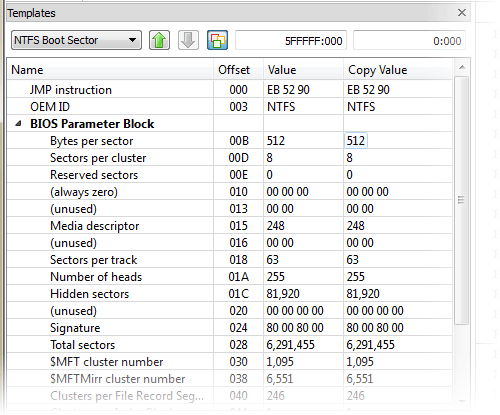Image resolution: width=500 pixels, height=415 pixels.
Task: Click the Copy Value column header
Action: click(x=398, y=70)
